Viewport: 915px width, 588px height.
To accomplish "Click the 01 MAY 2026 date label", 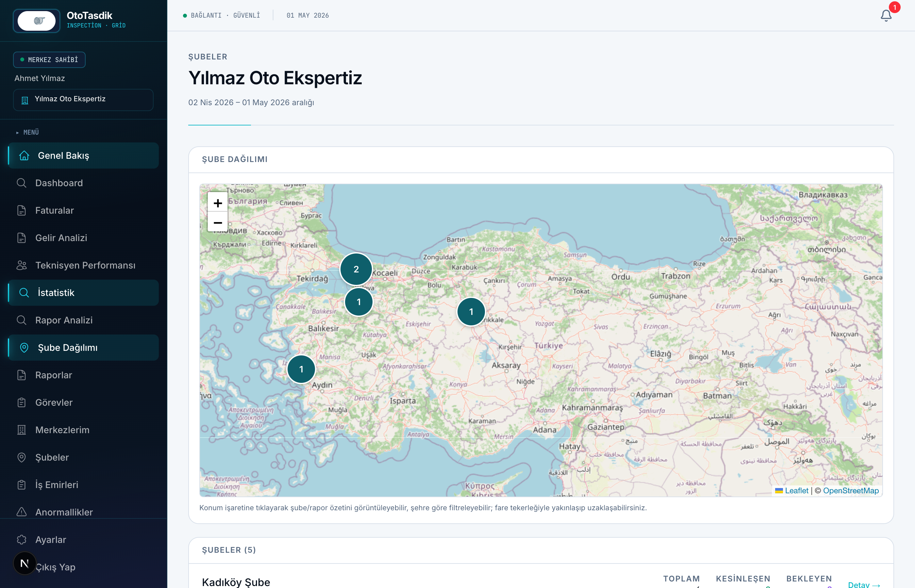I will [x=308, y=15].
